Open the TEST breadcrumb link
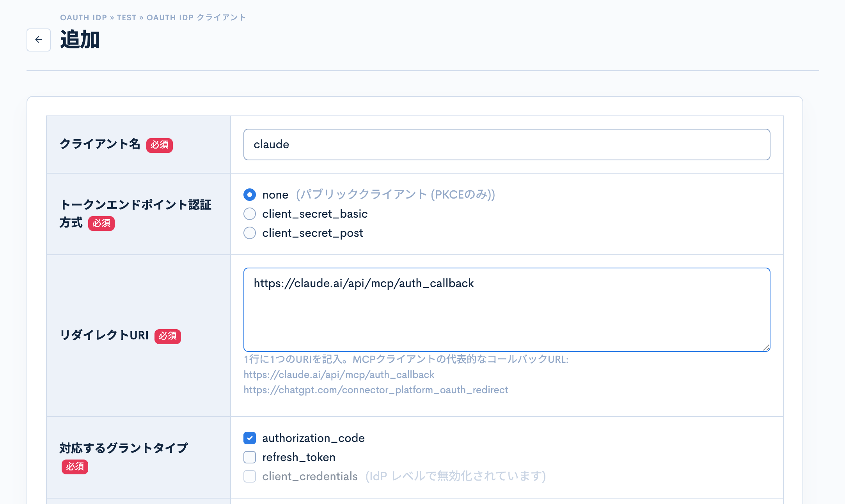The width and height of the screenshot is (845, 504). [x=127, y=18]
